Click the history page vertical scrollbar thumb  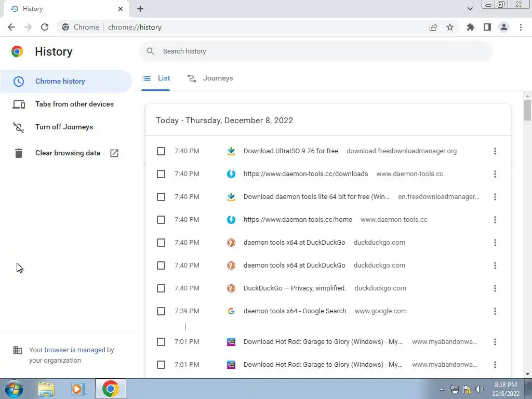[527, 110]
